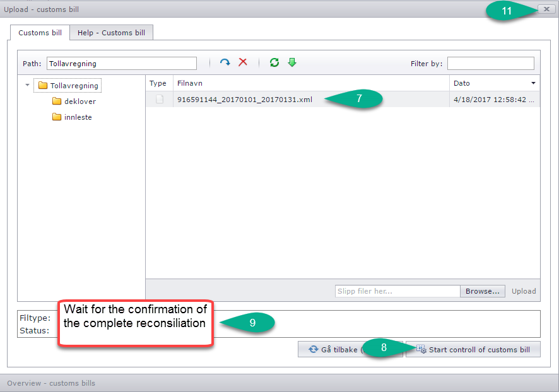Click inside the Filter by field

click(x=491, y=63)
